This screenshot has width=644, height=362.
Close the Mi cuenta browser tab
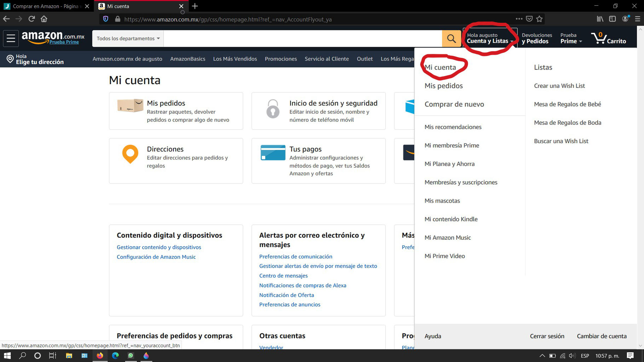[x=181, y=6]
